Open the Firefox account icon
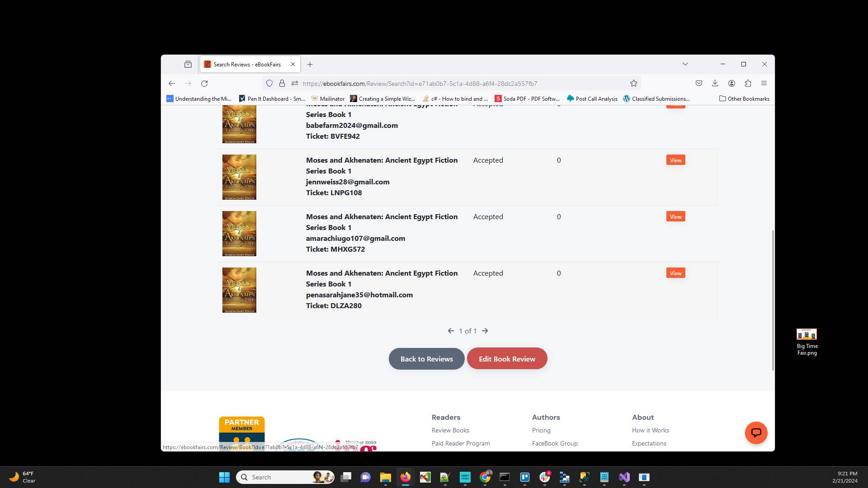 pos(731,83)
